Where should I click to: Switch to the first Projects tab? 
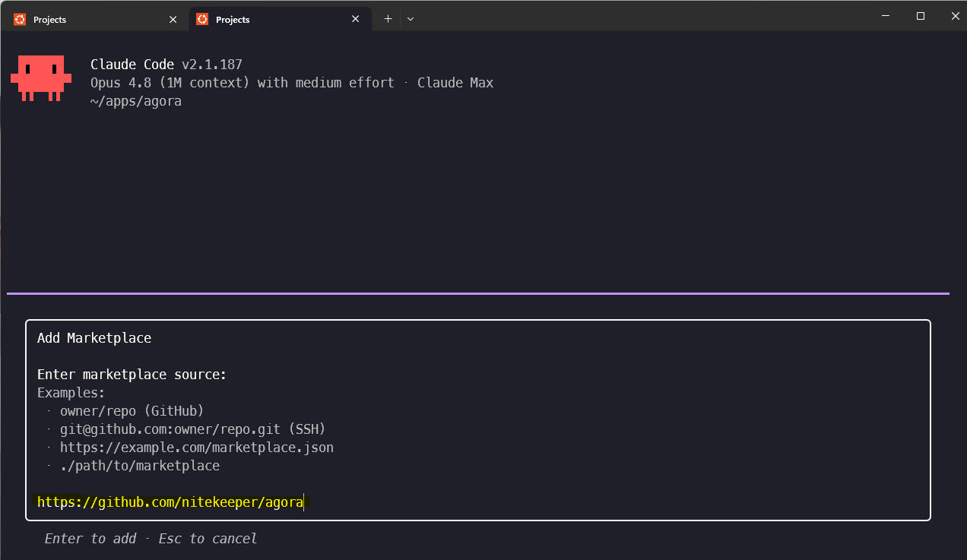(96, 19)
